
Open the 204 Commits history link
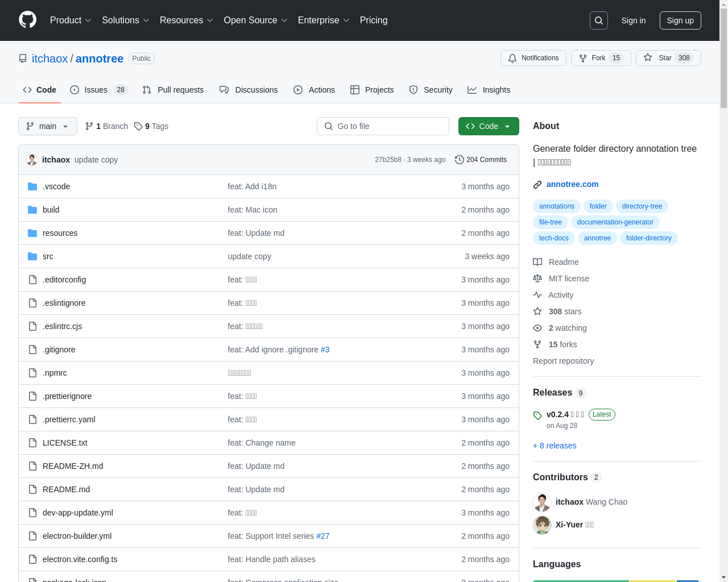tap(481, 160)
